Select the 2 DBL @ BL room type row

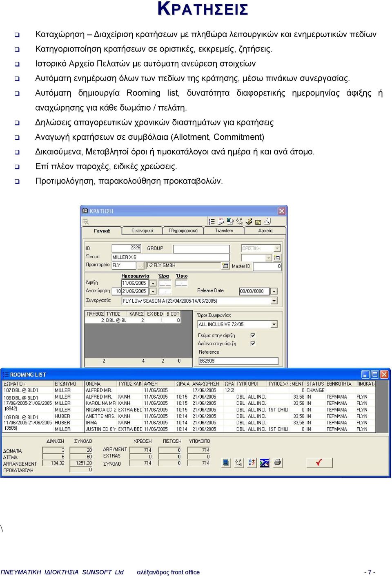pyautogui.click(x=133, y=321)
